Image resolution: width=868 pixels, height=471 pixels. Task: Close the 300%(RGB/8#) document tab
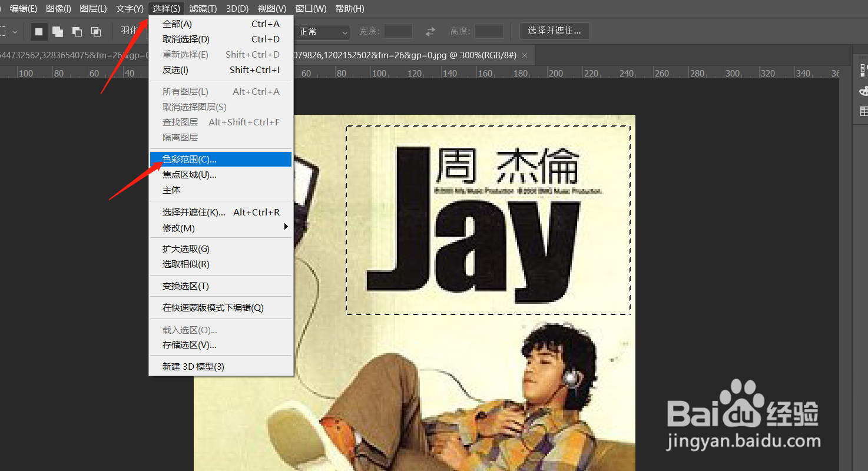(525, 55)
